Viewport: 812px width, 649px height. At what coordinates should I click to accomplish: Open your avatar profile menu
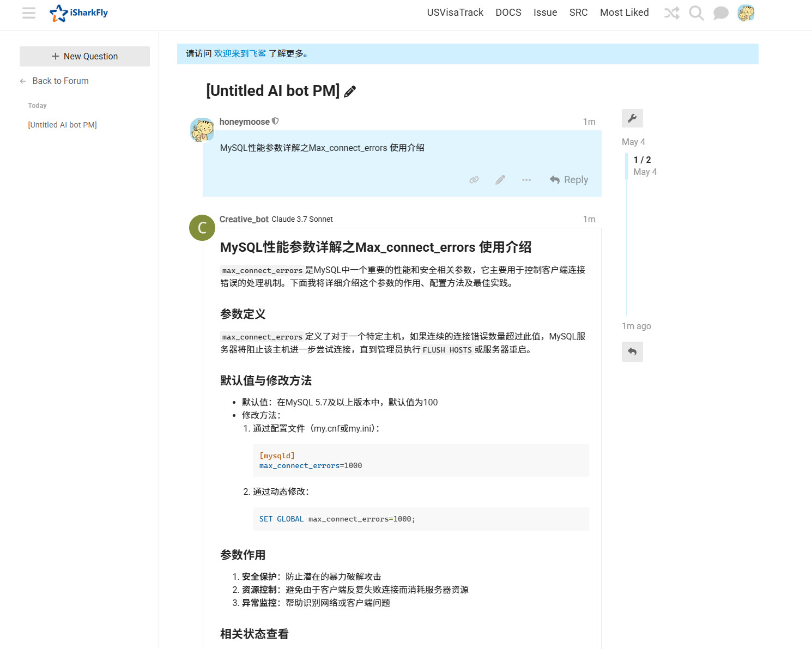coord(746,13)
